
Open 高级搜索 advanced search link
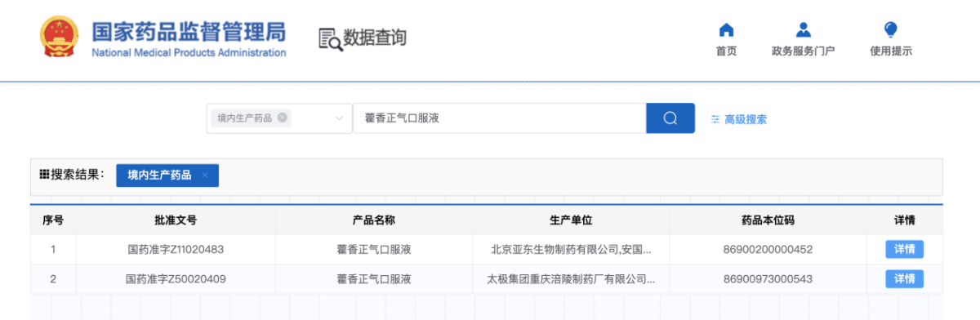pos(746,119)
